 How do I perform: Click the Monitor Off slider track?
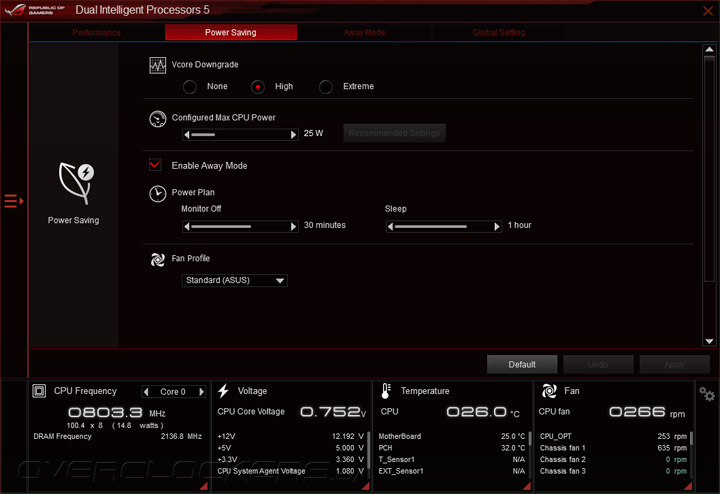[x=240, y=226]
